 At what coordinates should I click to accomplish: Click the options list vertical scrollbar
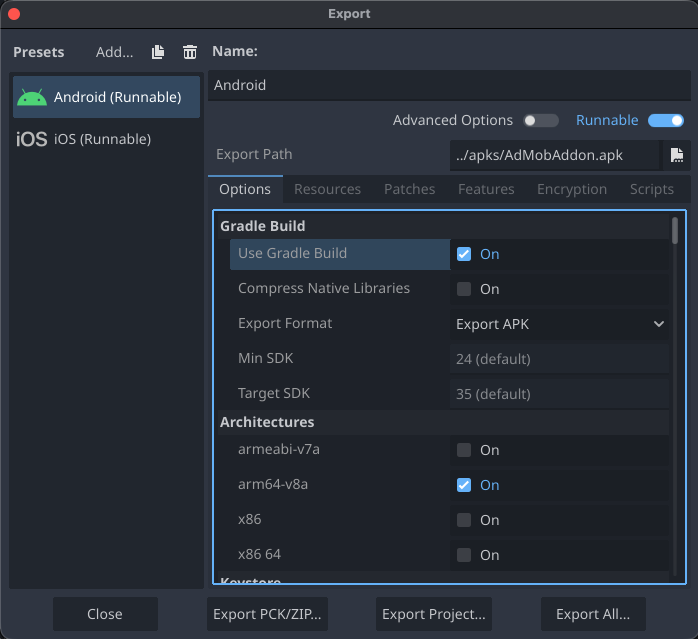click(x=675, y=232)
